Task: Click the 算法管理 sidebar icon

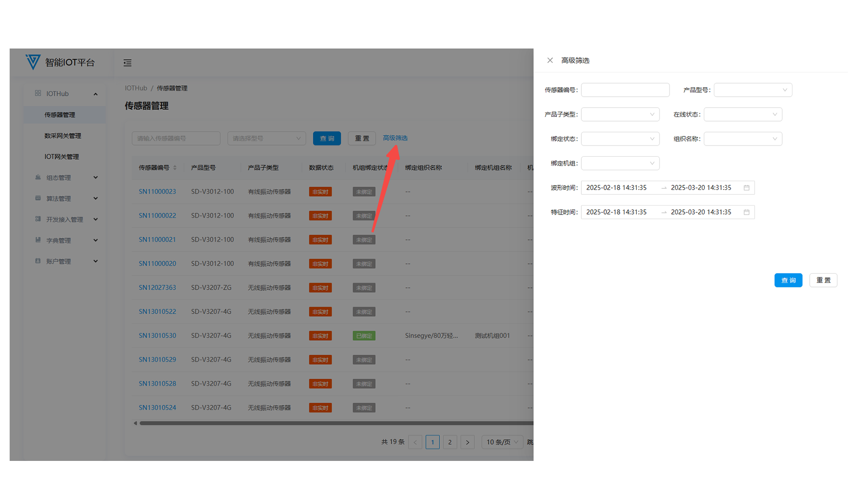Action: [38, 198]
